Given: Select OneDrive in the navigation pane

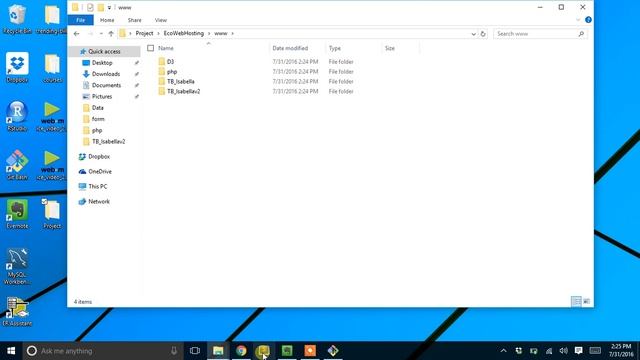Looking at the screenshot, I should click(x=100, y=171).
